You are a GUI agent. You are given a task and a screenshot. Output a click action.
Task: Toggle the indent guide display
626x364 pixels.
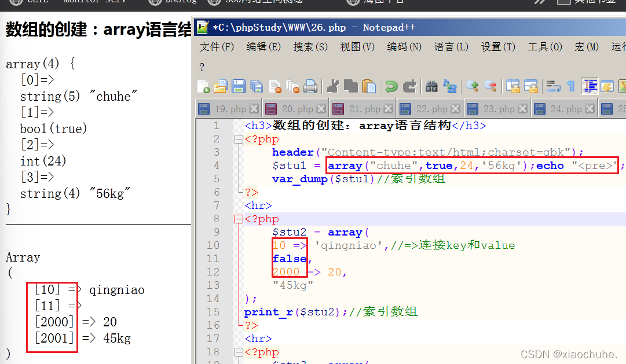pos(590,86)
